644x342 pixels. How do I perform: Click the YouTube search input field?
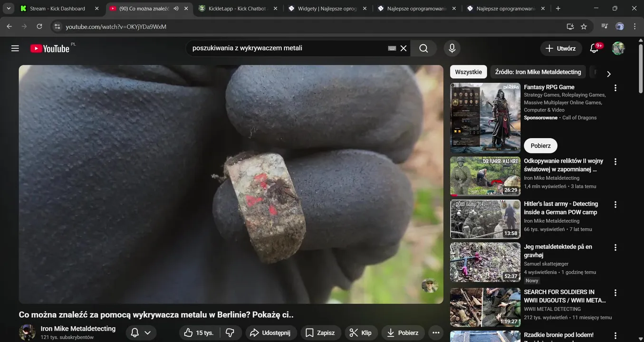[288, 48]
